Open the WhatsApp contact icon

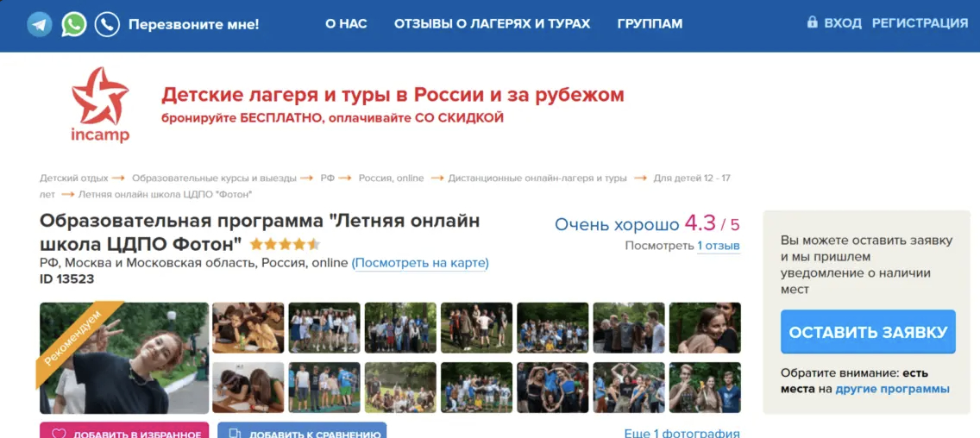(73, 24)
